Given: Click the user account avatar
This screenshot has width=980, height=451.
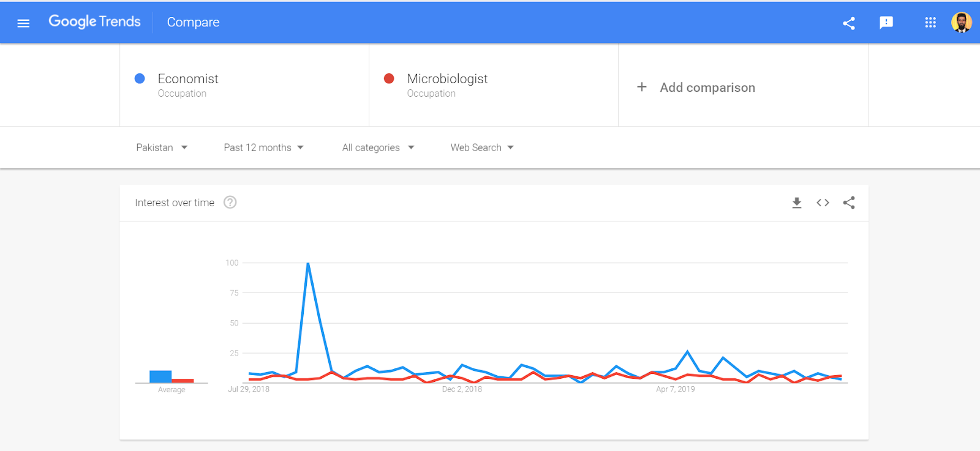Looking at the screenshot, I should pyautogui.click(x=961, y=23).
